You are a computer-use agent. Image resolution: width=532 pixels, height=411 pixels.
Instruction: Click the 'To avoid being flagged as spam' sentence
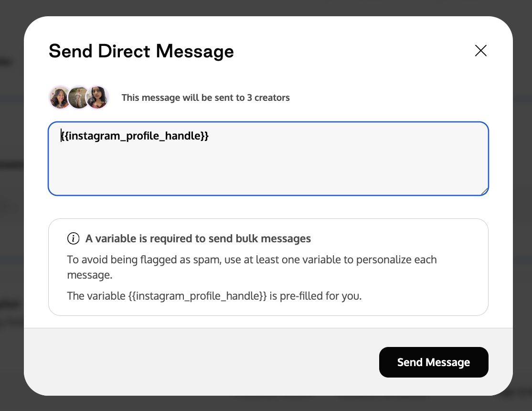[252, 267]
